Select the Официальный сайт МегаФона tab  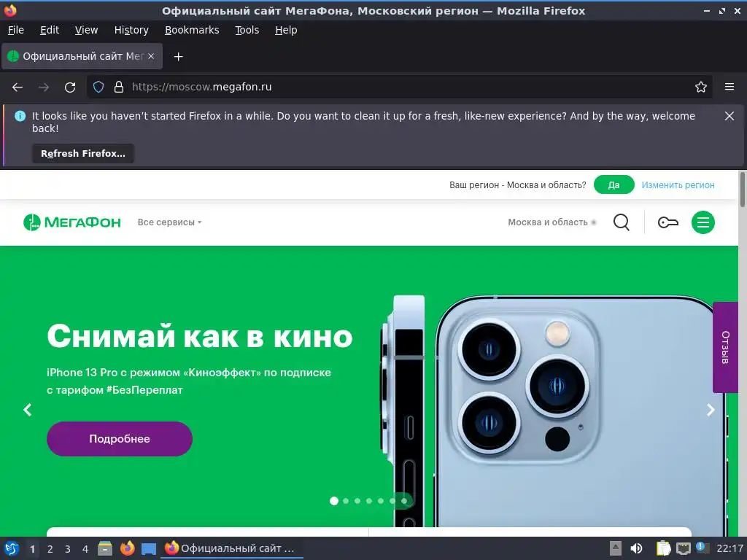[82, 56]
